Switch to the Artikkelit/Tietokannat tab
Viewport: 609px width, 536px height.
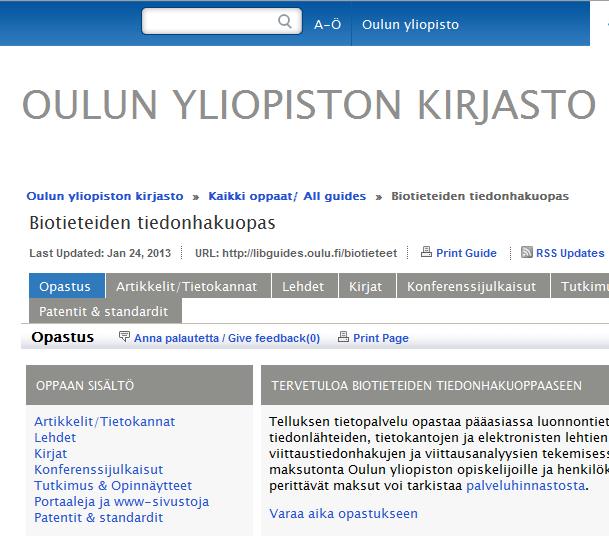click(188, 286)
